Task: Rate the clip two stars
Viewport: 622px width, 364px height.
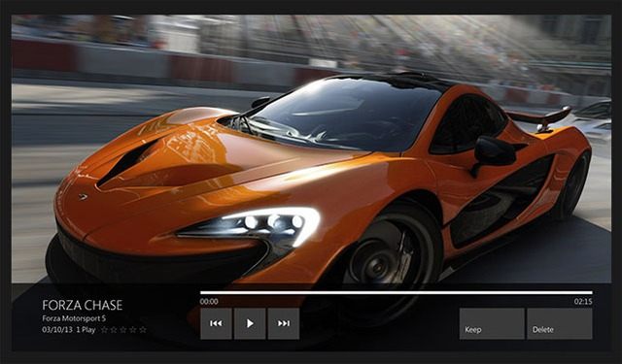Action: tap(114, 329)
